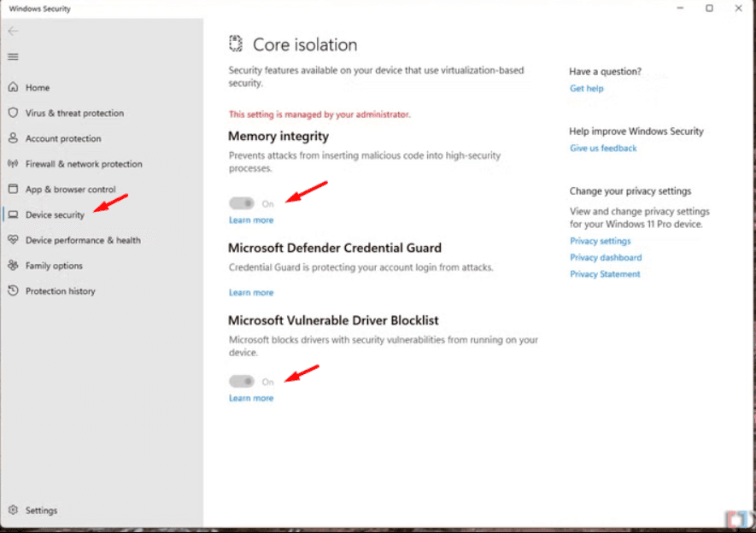Image resolution: width=756 pixels, height=533 pixels.
Task: Click the Core isolation chip icon
Action: [x=235, y=44]
